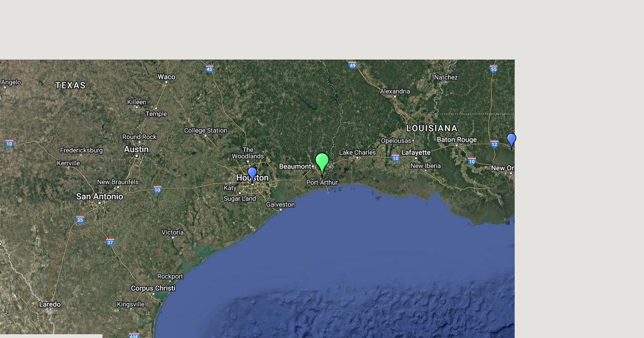This screenshot has height=338, width=644.
Task: Select the blue pin on Houston
Action: coord(252,174)
